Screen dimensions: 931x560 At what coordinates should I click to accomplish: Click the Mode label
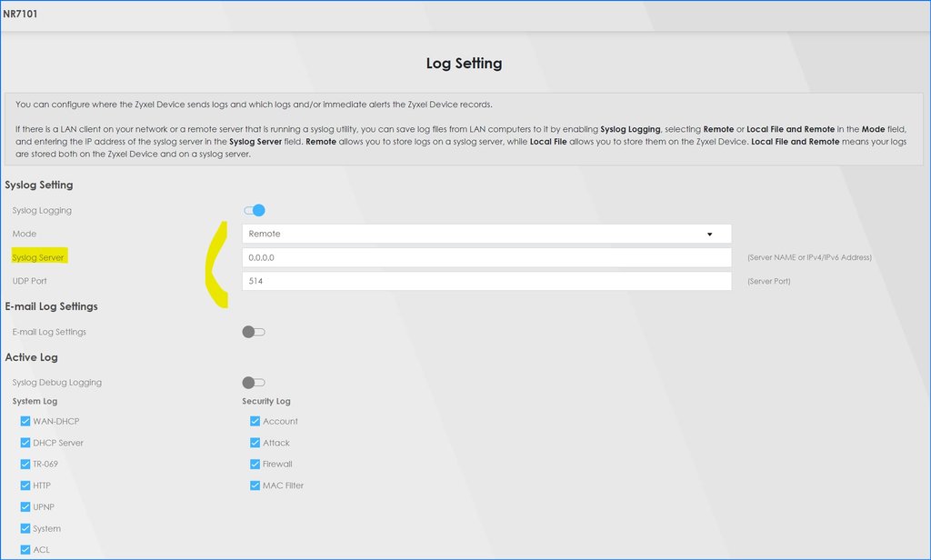(25, 234)
